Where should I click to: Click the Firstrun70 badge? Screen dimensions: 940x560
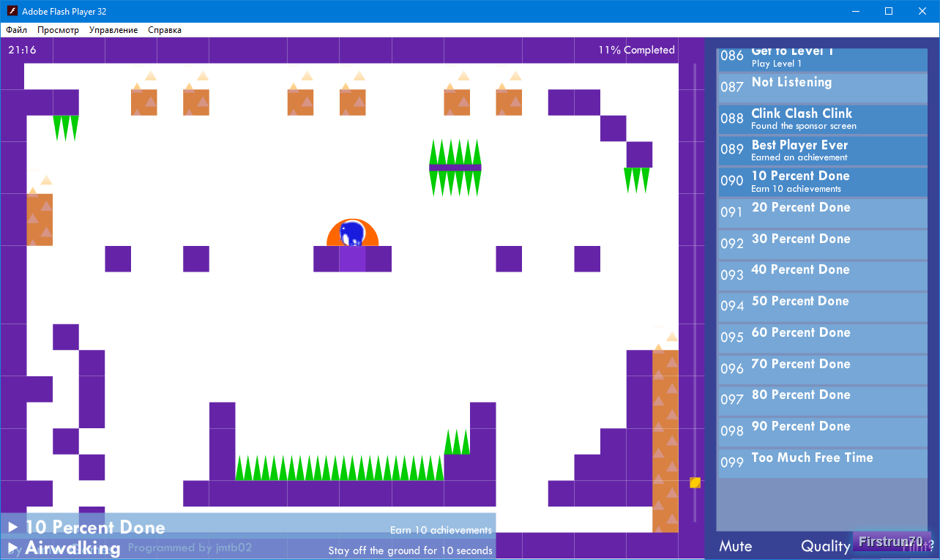(891, 542)
